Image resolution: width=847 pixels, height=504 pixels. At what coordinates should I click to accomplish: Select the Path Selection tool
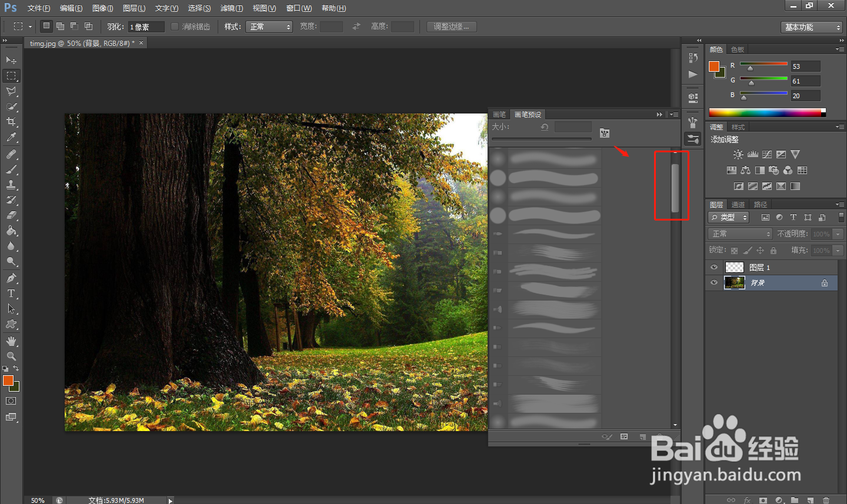click(x=11, y=309)
